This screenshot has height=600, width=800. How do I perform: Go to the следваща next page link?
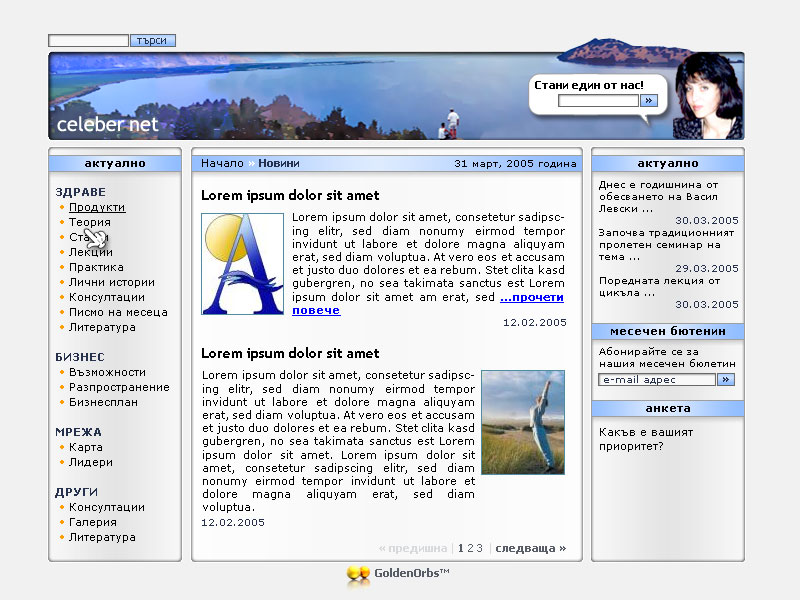click(530, 548)
